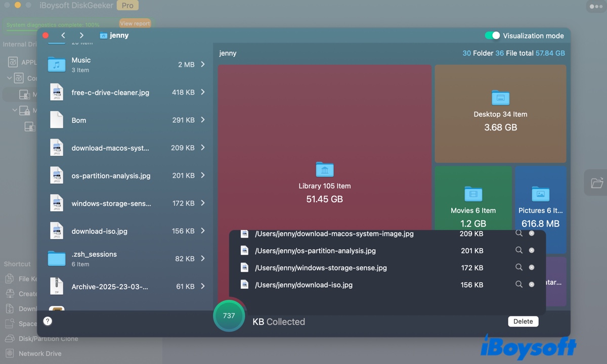Select the Bom file icon
The width and height of the screenshot is (607, 364).
pos(57,120)
